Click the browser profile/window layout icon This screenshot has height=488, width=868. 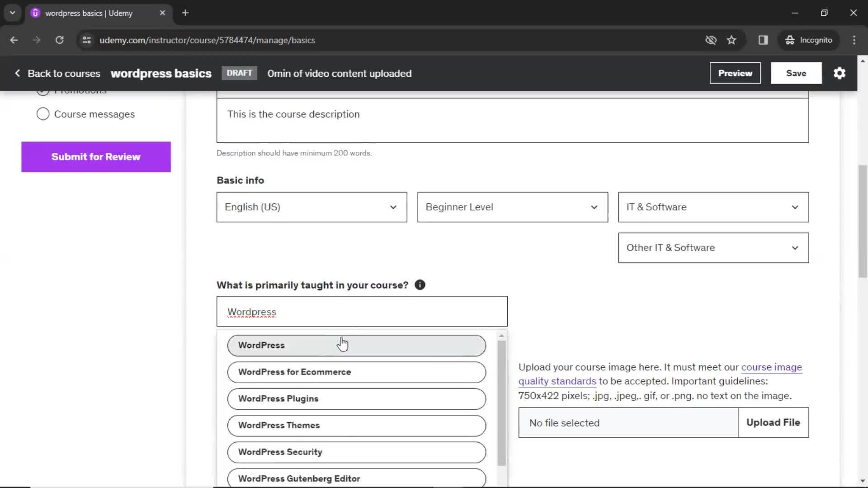click(x=763, y=40)
